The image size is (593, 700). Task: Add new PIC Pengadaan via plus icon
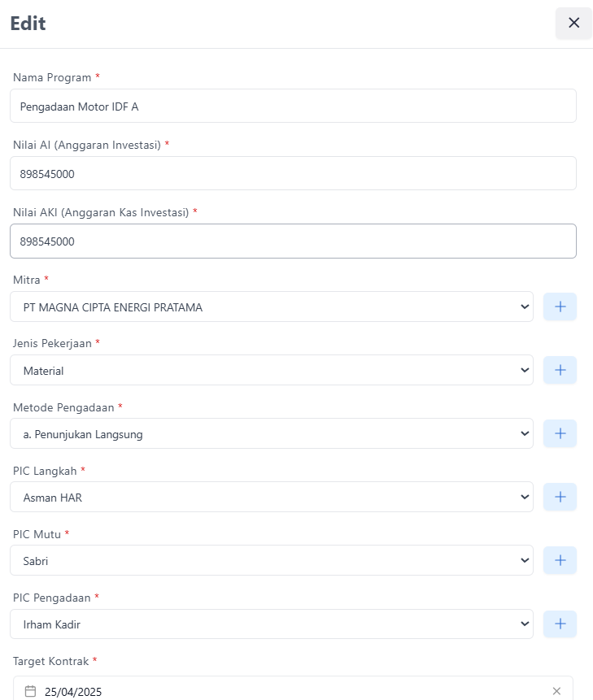(x=560, y=624)
